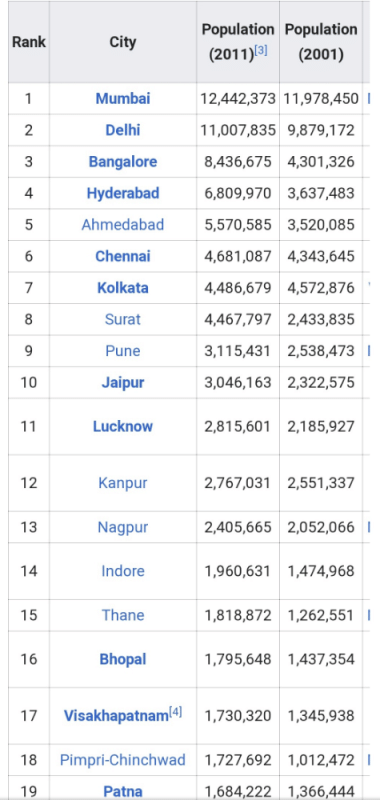
Task: Follow the Bangalore link
Action: [x=123, y=162]
